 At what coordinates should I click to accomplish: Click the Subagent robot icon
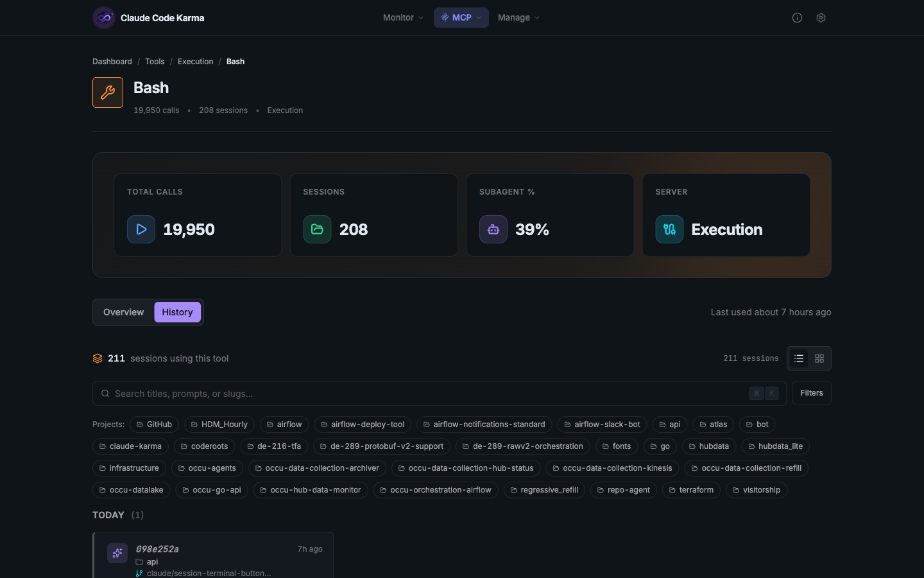pyautogui.click(x=493, y=229)
